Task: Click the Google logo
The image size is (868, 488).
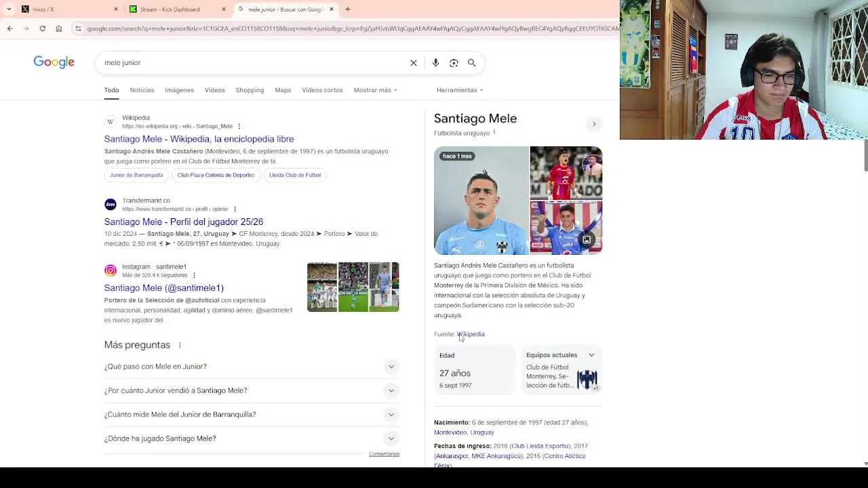Action: (x=54, y=62)
